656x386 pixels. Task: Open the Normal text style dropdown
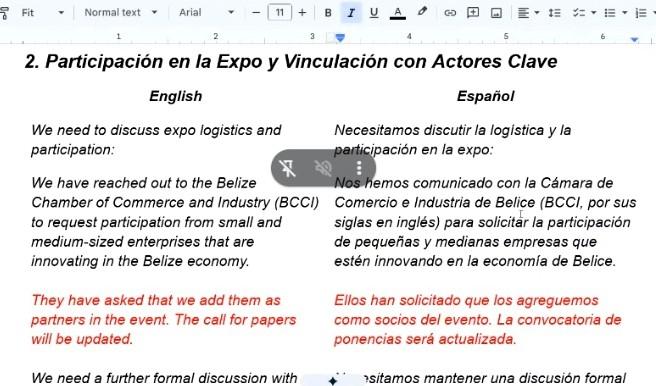click(120, 13)
